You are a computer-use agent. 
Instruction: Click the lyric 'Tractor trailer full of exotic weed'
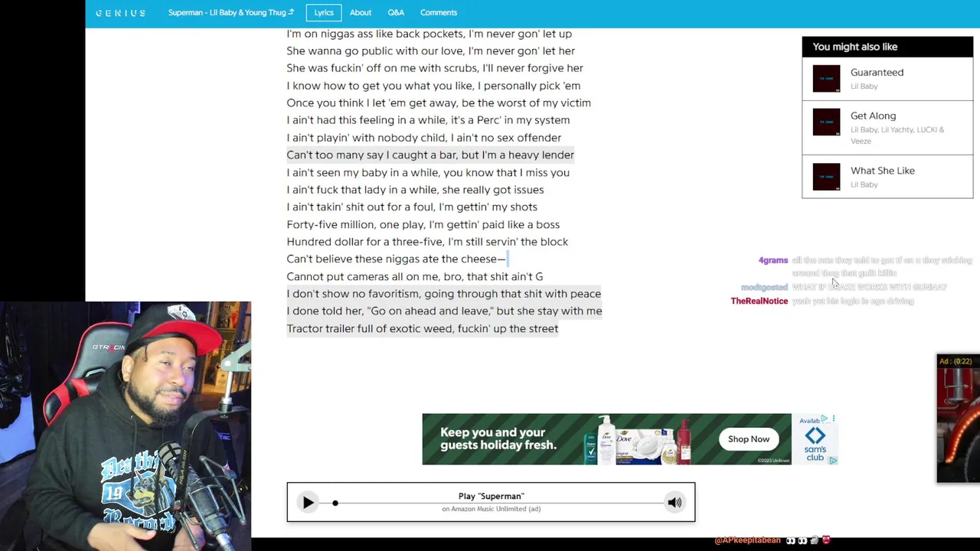coord(423,328)
